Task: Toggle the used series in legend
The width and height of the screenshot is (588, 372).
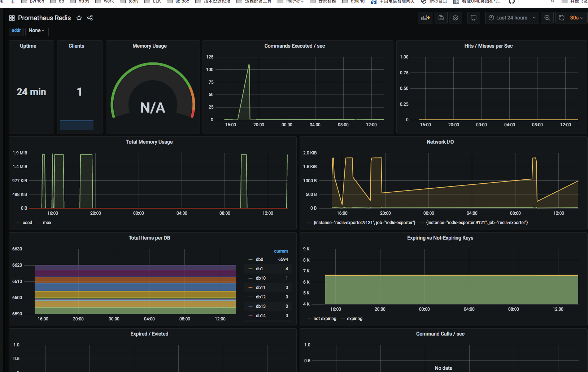Action: tap(27, 223)
